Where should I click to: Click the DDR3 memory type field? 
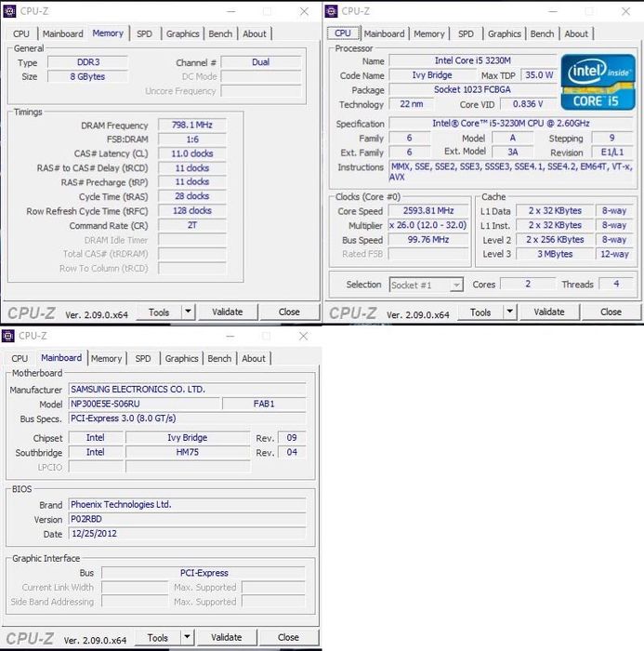(87, 62)
